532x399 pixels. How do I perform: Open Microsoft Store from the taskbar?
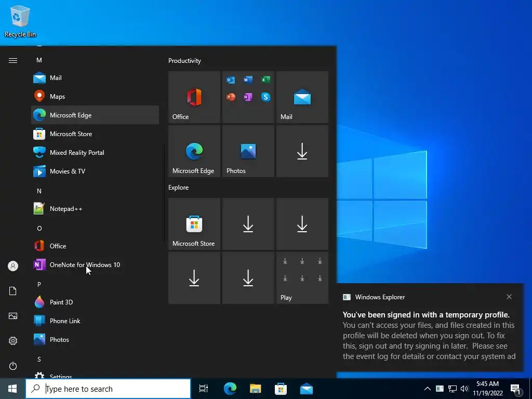pyautogui.click(x=281, y=389)
